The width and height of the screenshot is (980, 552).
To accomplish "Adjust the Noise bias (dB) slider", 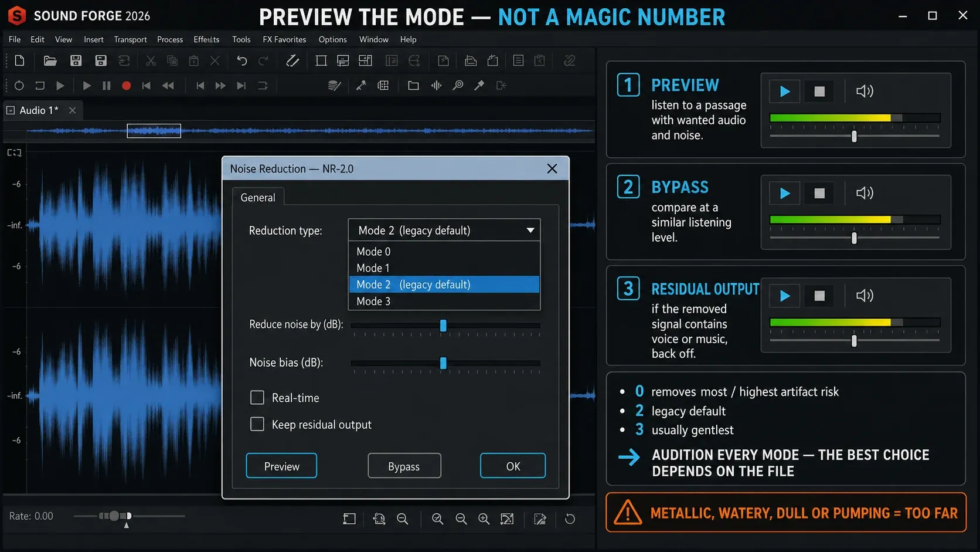I will [443, 363].
